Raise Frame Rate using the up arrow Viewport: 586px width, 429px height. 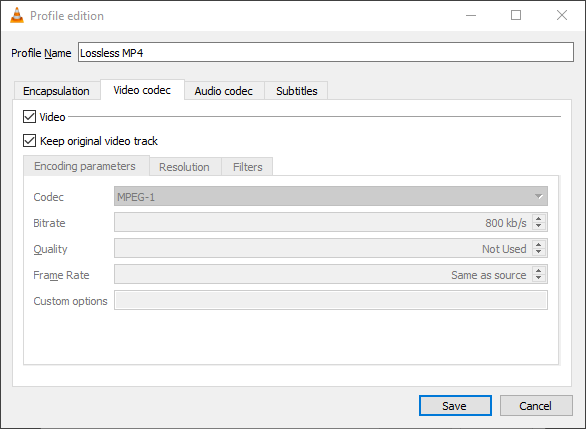point(539,271)
